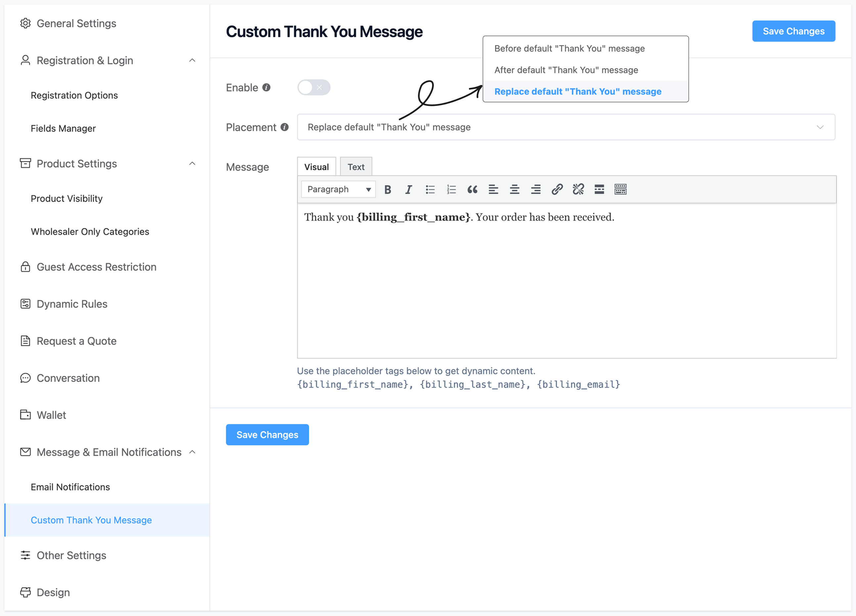Remove link with the unlink icon
This screenshot has width=856, height=616.
[578, 190]
